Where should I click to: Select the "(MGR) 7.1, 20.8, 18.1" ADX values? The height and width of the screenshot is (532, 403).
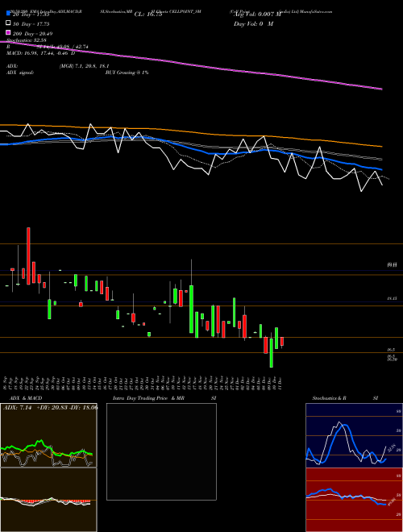(x=84, y=66)
